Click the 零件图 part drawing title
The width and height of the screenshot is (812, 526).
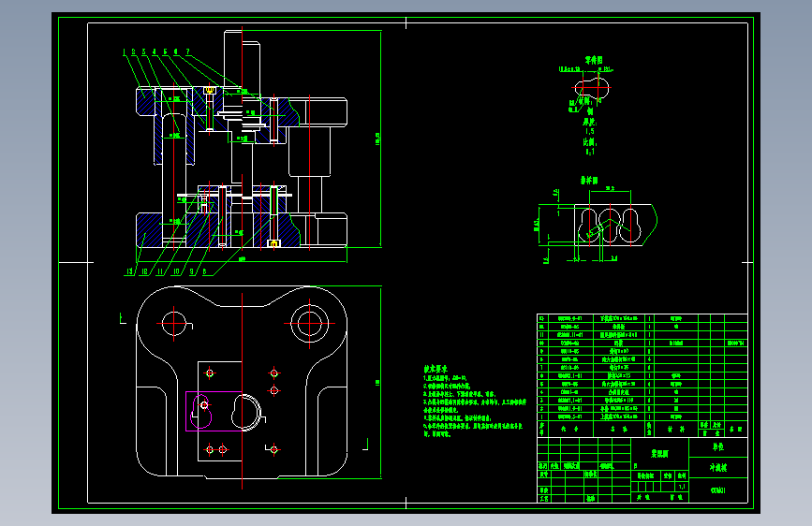[594, 60]
